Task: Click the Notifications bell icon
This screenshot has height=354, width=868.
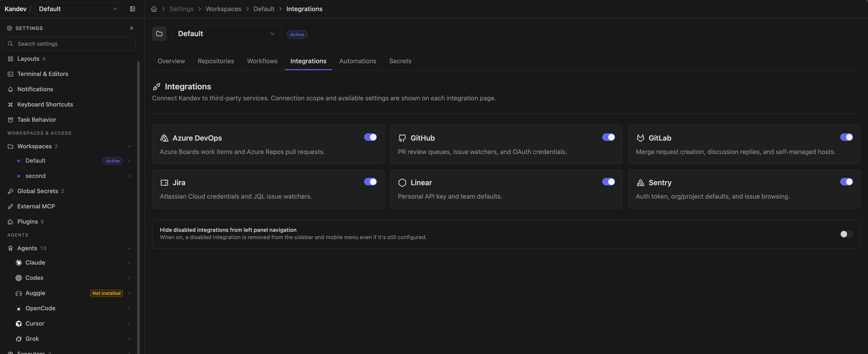Action: pyautogui.click(x=10, y=89)
